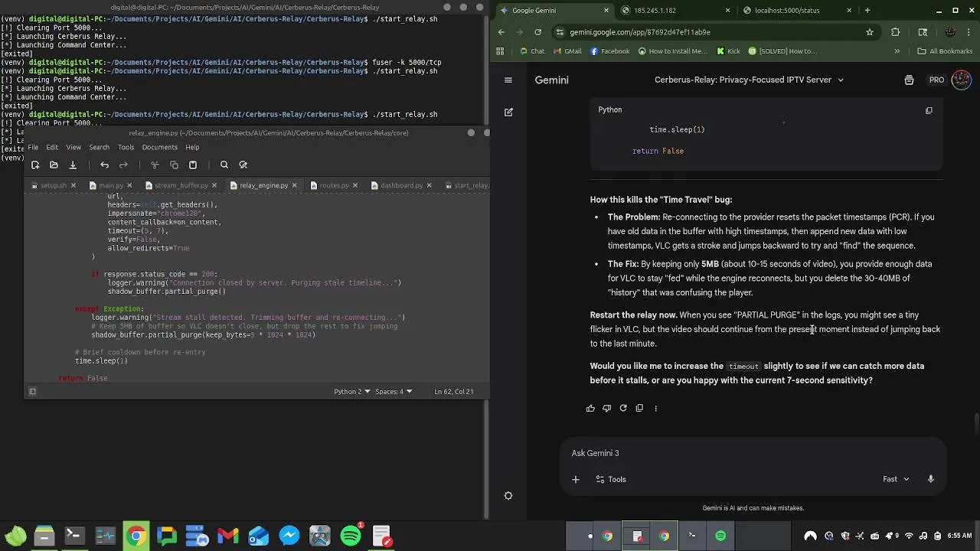This screenshot has width=980, height=551.
Task: Open a new Chrome tab
Action: click(867, 10)
